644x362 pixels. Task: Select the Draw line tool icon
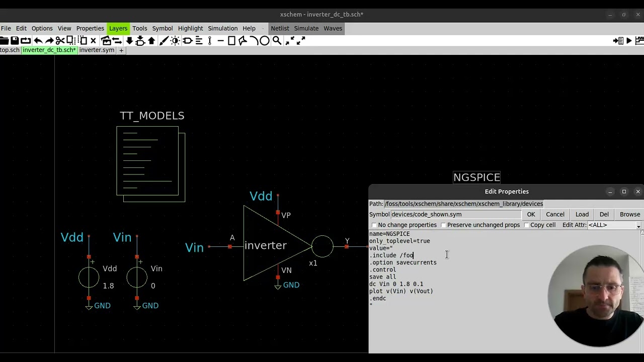coord(220,41)
